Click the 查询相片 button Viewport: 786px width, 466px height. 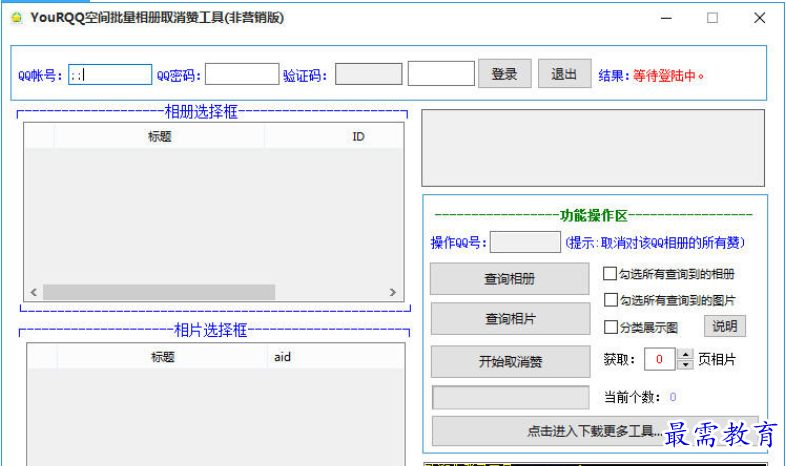click(x=510, y=319)
